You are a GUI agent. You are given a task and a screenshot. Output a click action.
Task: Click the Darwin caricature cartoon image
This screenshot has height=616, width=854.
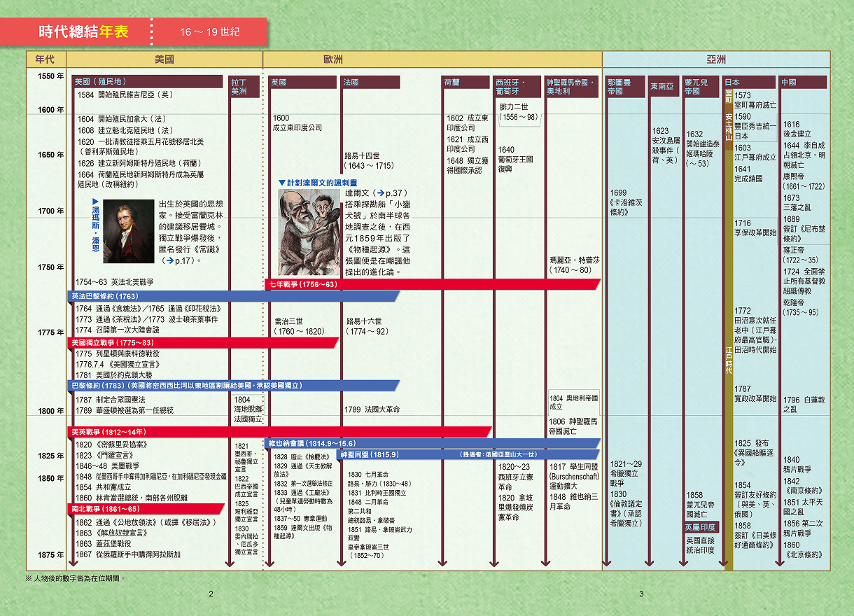(309, 232)
